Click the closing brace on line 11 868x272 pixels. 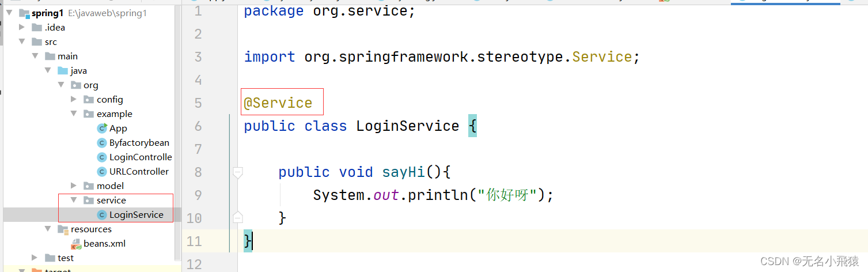[x=248, y=241]
